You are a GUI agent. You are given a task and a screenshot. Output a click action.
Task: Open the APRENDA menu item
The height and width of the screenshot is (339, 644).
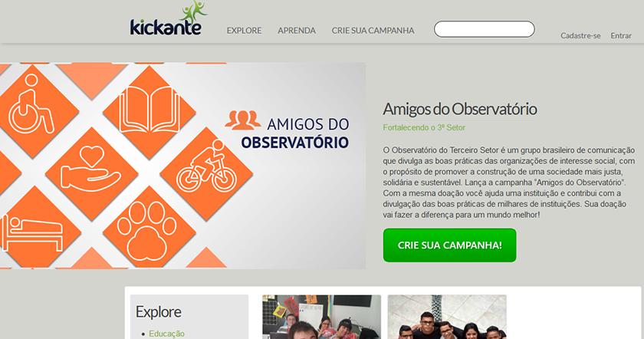(x=297, y=31)
